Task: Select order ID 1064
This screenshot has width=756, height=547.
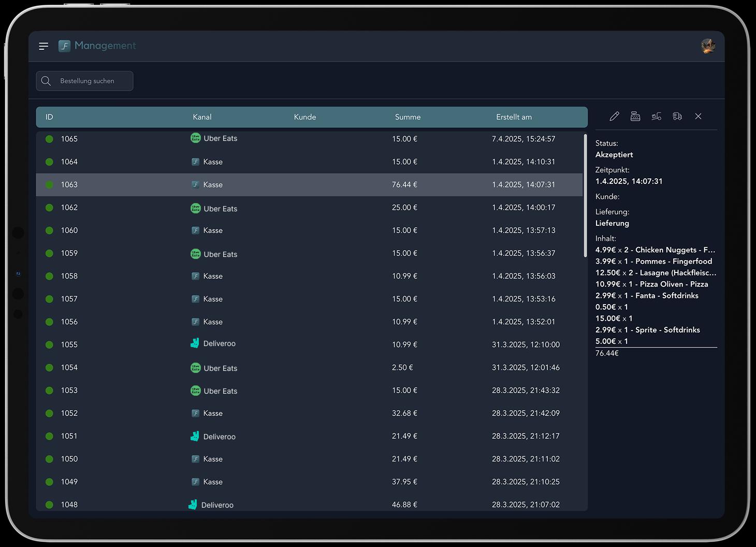Action: (69, 162)
